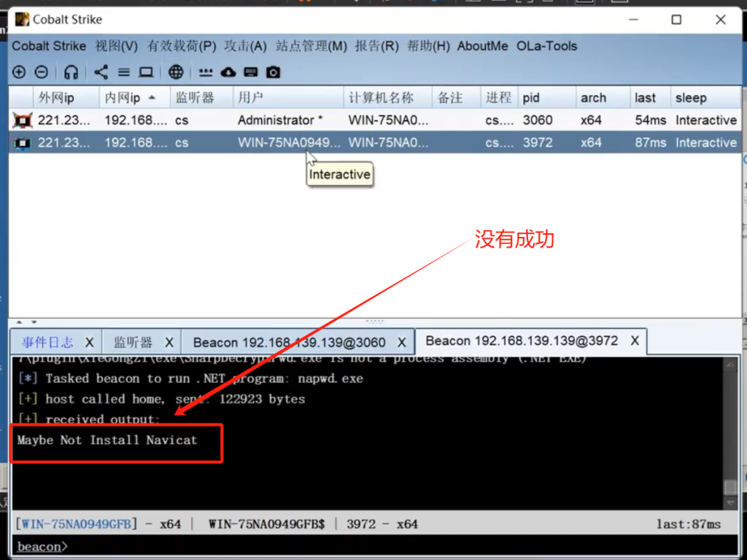Open downloaded files cloud icon
Screen dimensions: 747x560
228,72
